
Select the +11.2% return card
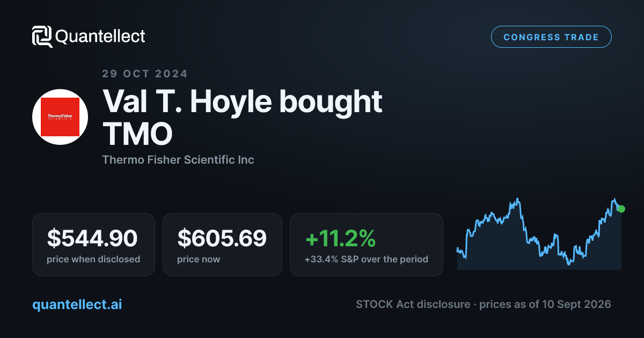coord(367,245)
